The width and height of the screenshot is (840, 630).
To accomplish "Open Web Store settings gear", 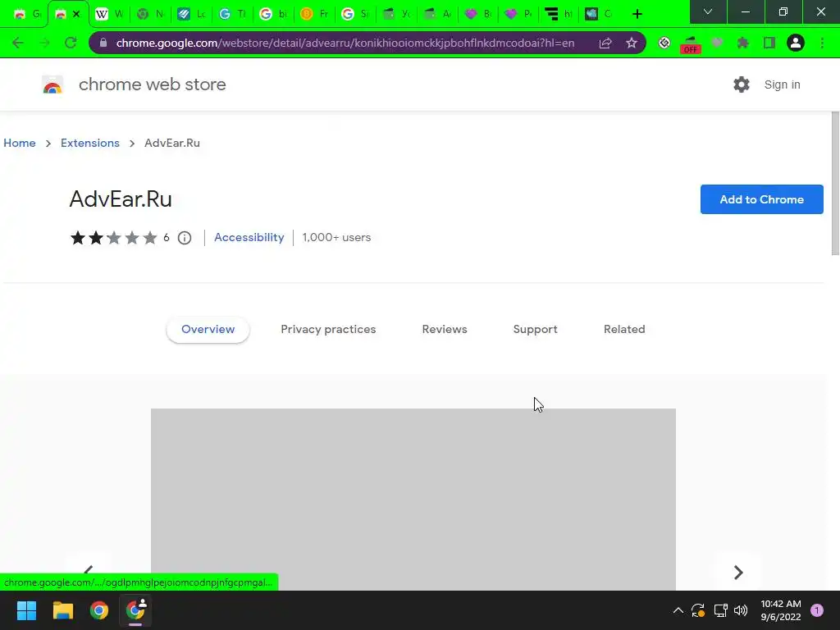I will tap(742, 84).
